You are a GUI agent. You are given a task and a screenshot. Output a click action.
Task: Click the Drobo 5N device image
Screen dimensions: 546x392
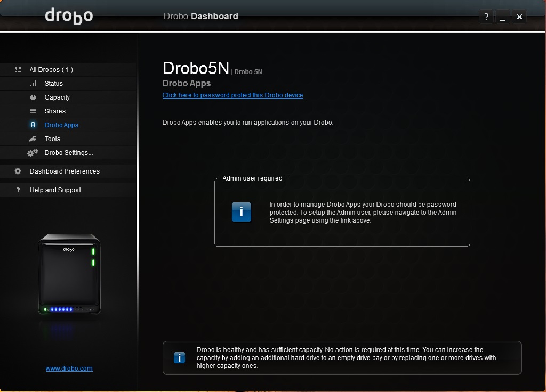[69, 274]
